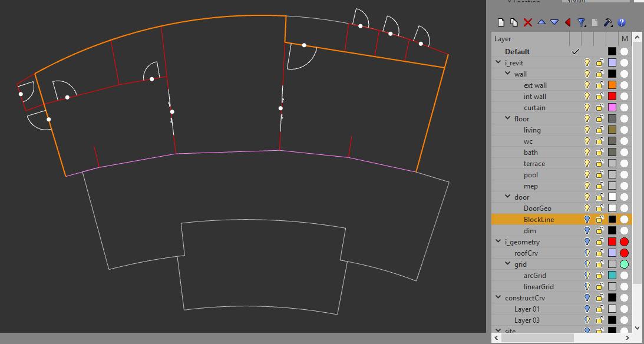Change the teal color swatch of arcGrid

click(x=612, y=276)
